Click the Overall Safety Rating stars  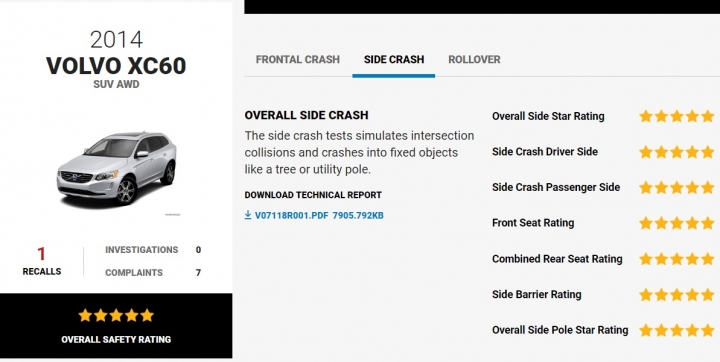point(116,315)
